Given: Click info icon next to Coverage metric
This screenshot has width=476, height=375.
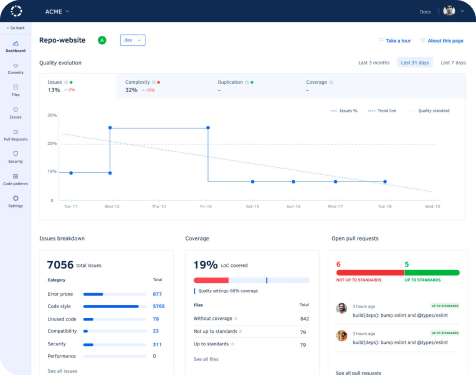Looking at the screenshot, I should click(331, 82).
